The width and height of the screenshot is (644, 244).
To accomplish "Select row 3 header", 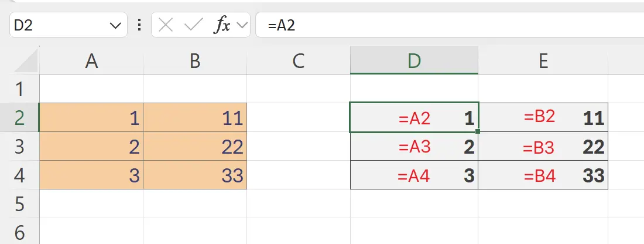I will click(x=19, y=147).
